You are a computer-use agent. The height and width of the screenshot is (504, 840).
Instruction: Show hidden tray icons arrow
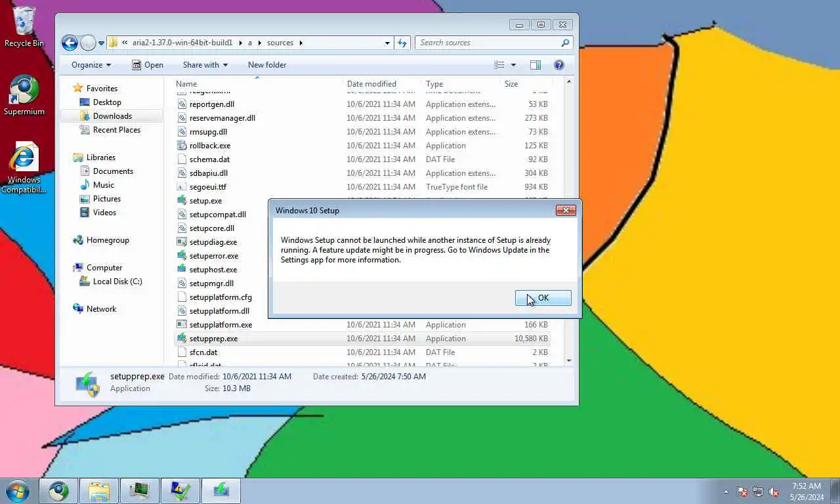[726, 492]
